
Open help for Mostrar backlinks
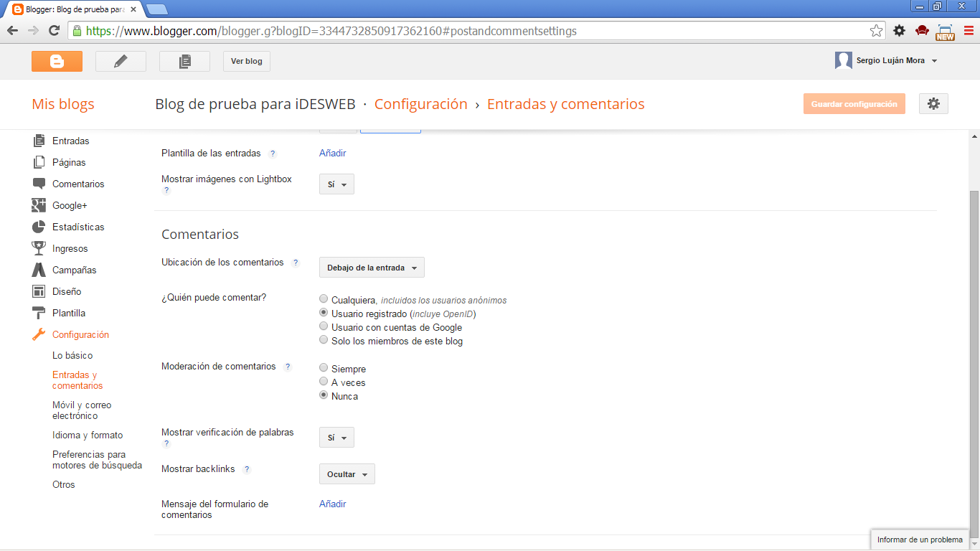pos(247,469)
